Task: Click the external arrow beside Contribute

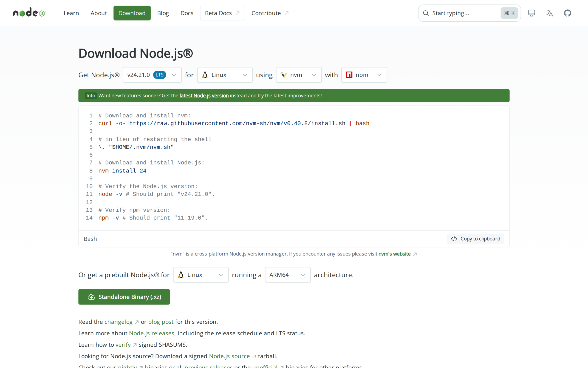Action: [287, 13]
